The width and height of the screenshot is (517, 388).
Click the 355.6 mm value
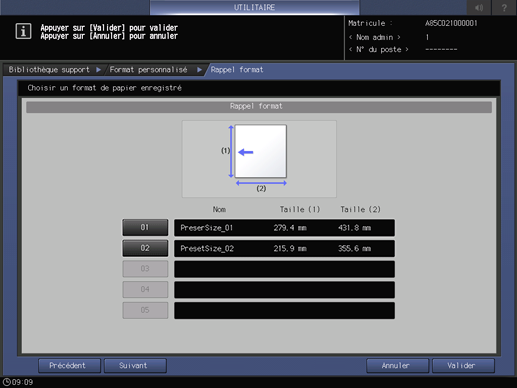pyautogui.click(x=354, y=249)
